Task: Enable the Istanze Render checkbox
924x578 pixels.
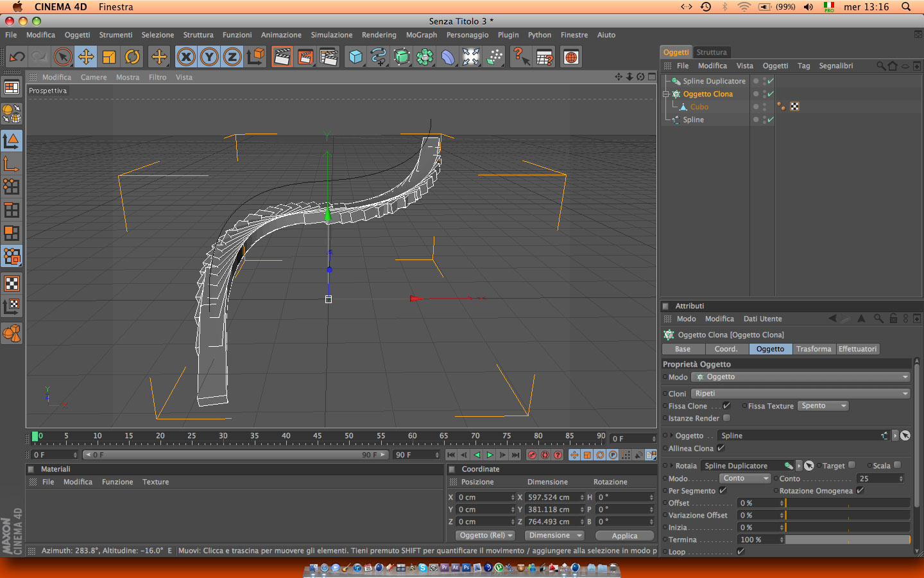Action: [x=726, y=418]
